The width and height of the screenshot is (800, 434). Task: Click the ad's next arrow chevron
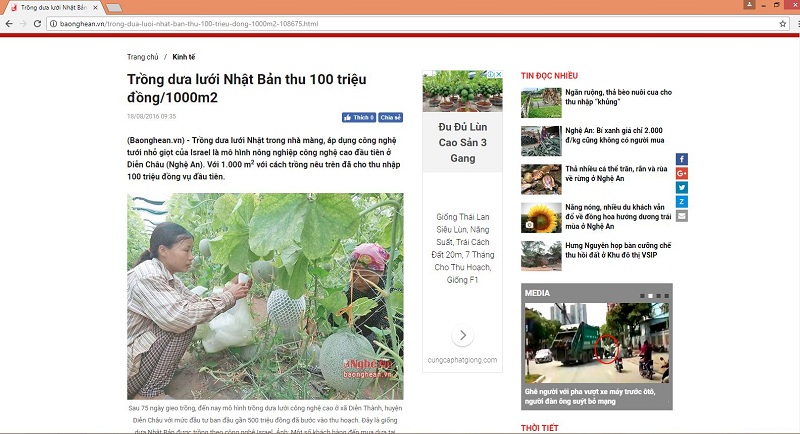click(463, 335)
